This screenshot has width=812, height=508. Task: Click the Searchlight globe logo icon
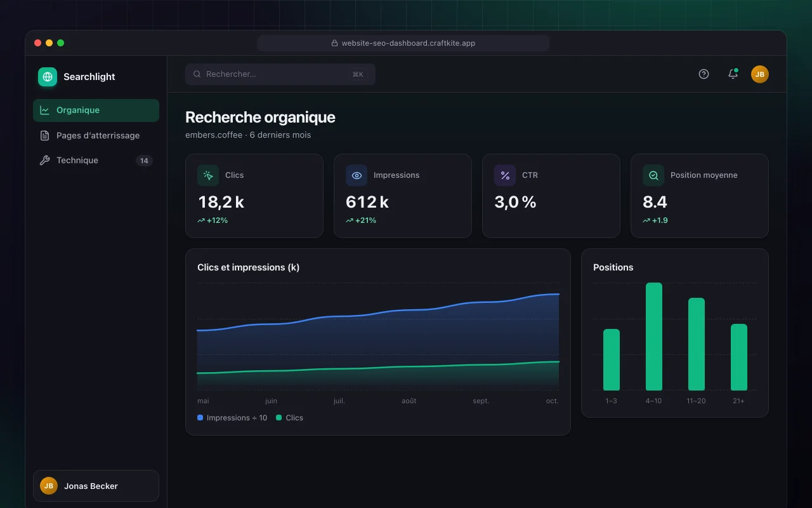click(48, 77)
